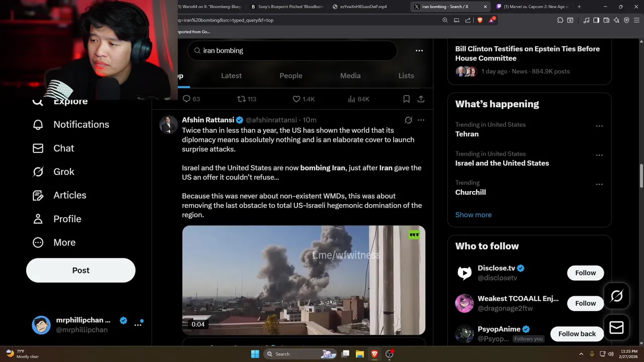This screenshot has height=362, width=644.
Task: Click the Grok explain icon on Afshin's post
Action: pyautogui.click(x=409, y=120)
